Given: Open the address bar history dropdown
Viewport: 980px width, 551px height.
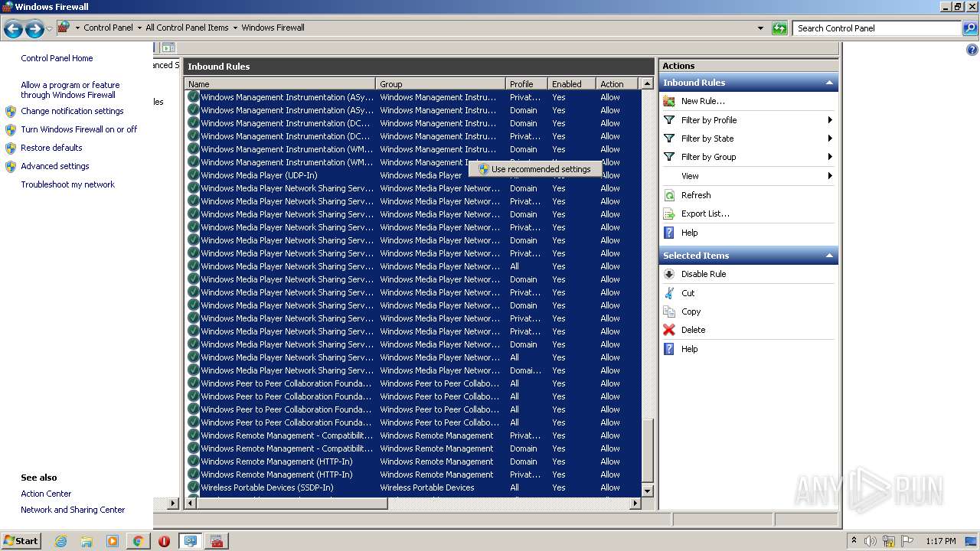Looking at the screenshot, I should (760, 28).
